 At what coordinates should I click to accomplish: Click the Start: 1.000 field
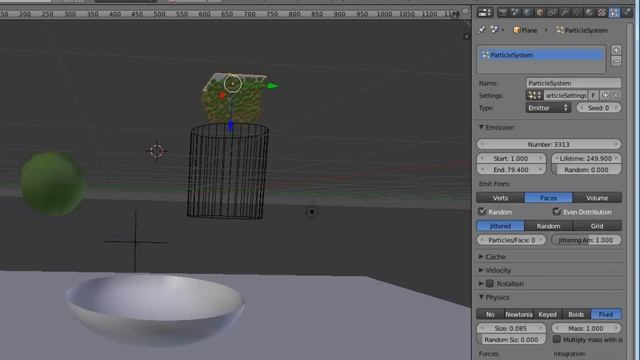coord(511,158)
